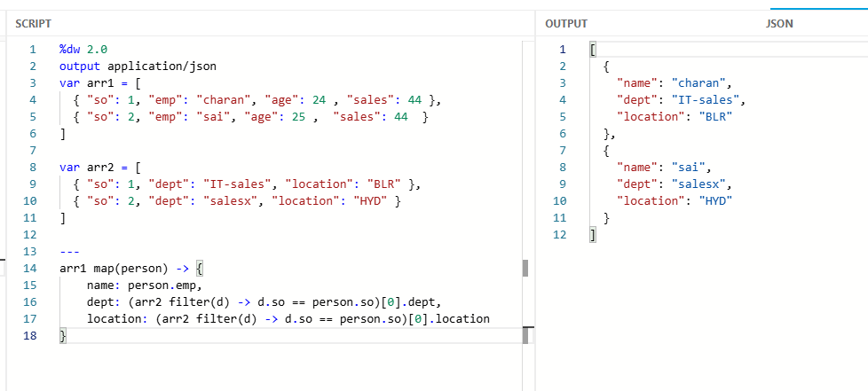Place cursor on '%dw 2.0' directive line
The width and height of the screenshot is (868, 391).
[x=83, y=50]
